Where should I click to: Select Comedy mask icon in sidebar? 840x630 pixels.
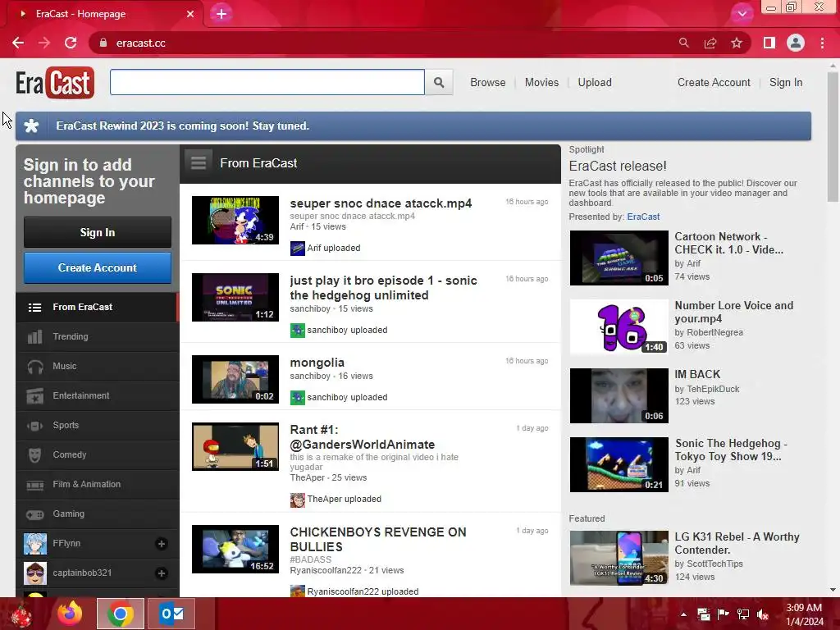point(34,454)
